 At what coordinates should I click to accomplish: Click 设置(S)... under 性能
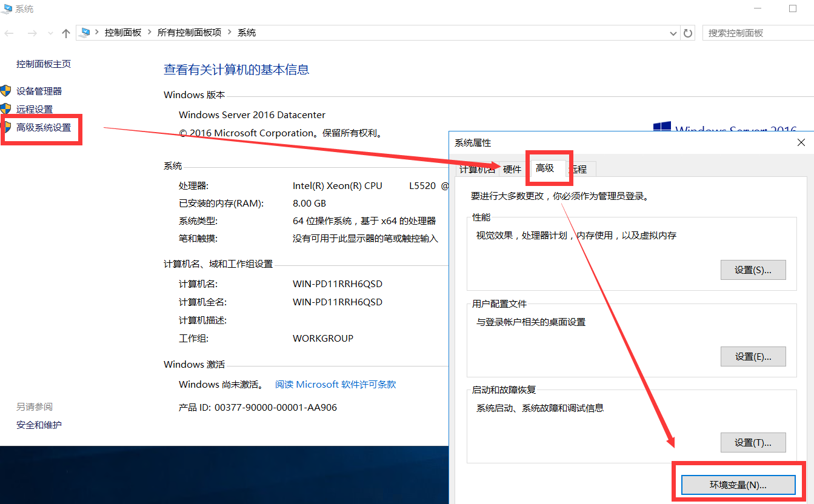click(753, 270)
